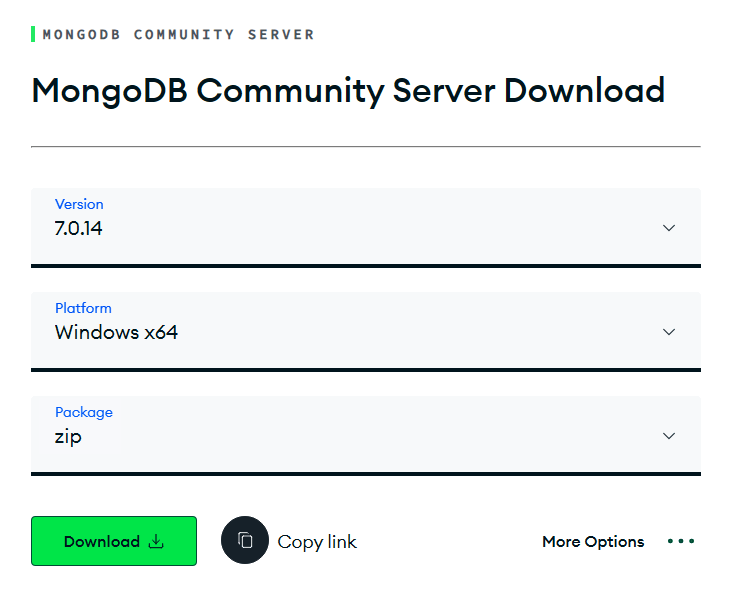Screen dimensions: 733x592
Task: Click the MongoDB Community Server Download heading
Action: pos(348,91)
